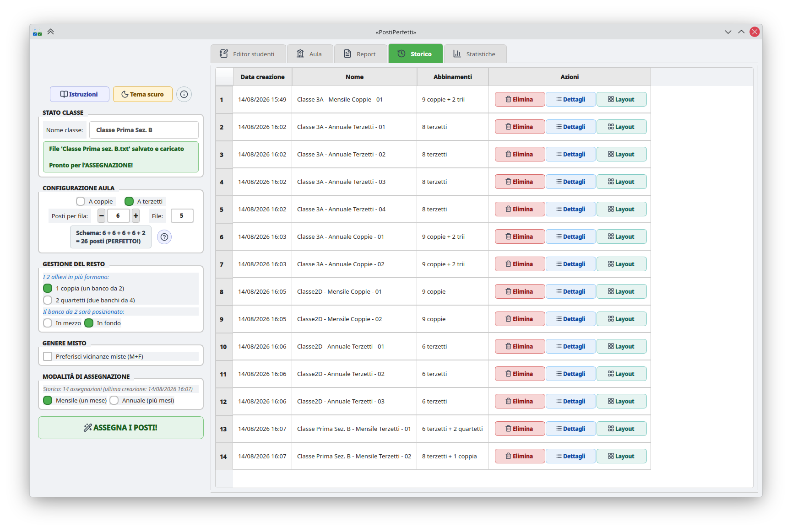
Task: Click the PostiPerfetti app icon in title bar
Action: tap(38, 32)
